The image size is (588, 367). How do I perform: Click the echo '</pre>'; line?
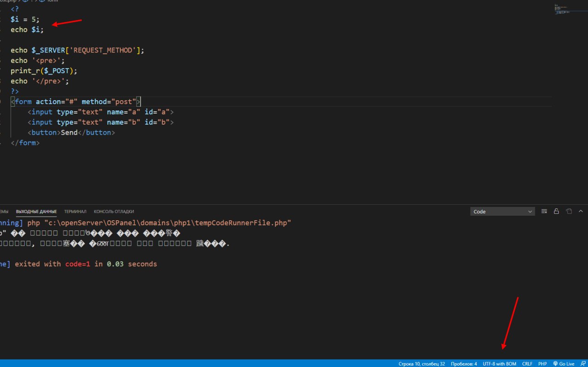40,81
